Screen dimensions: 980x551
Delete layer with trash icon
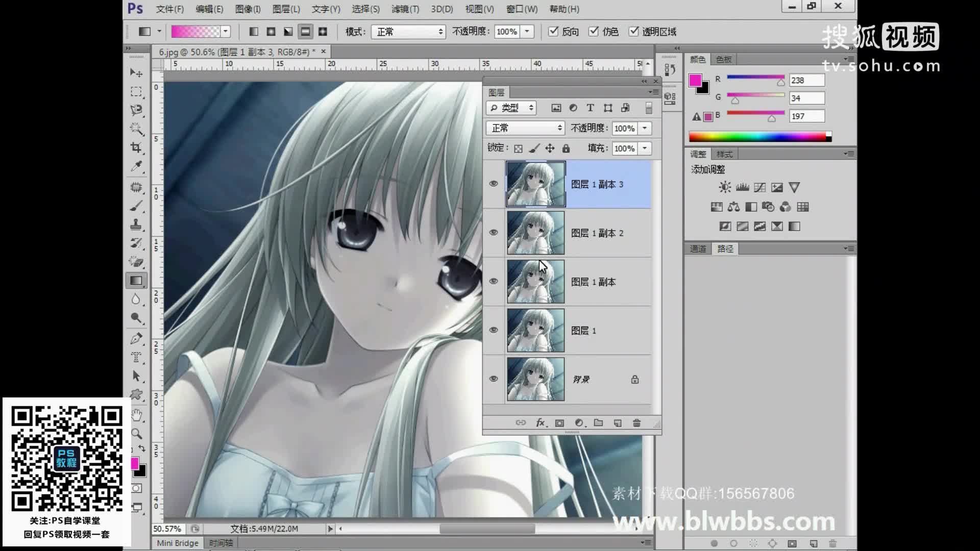point(636,423)
